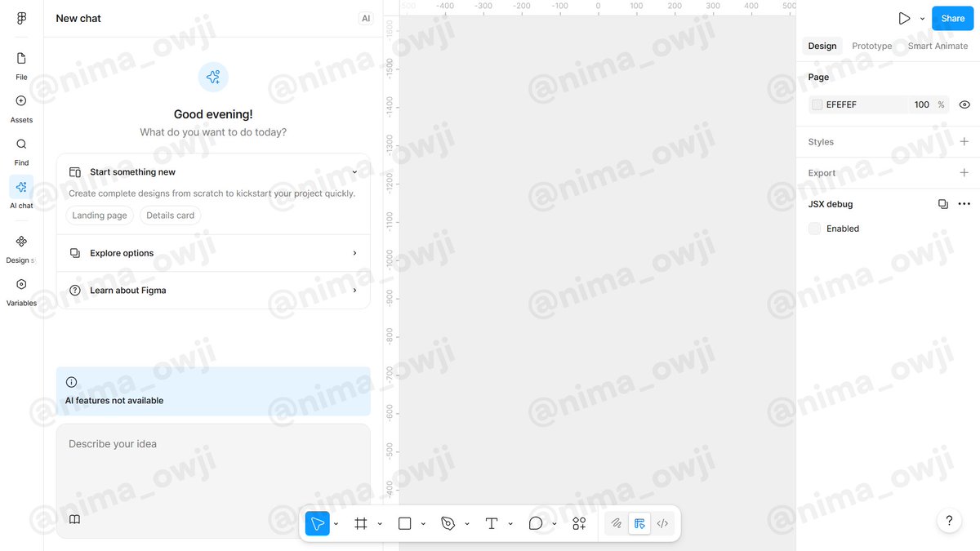Toggle visibility of the page color
Viewport: 980px width, 551px height.
[x=964, y=104]
